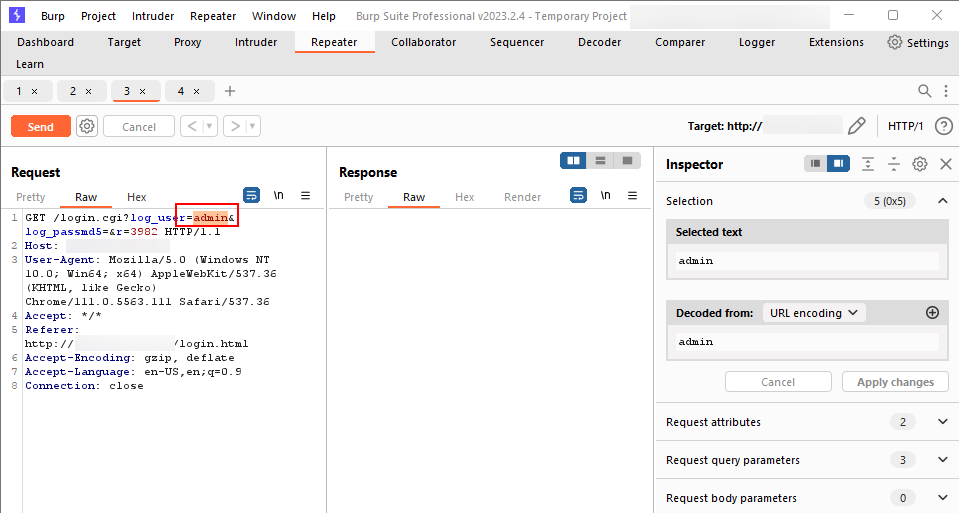The height and width of the screenshot is (513, 959).
Task: Close Repeater tab 3
Action: 143,91
